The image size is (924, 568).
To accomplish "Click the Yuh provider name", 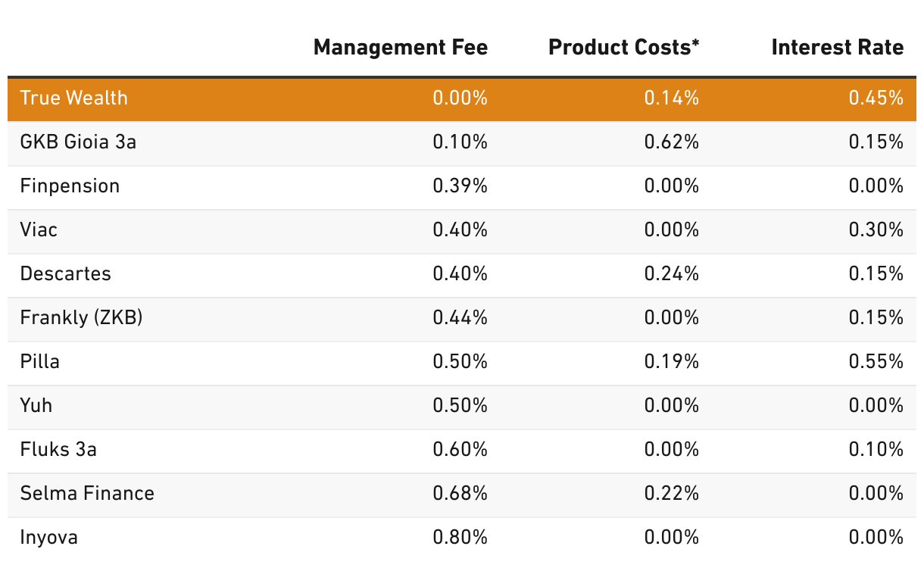I will pyautogui.click(x=36, y=405).
